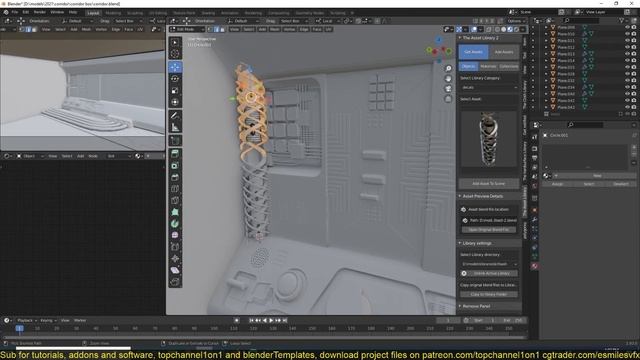The width and height of the screenshot is (640, 360).
Task: Select the Poly Build tool
Action: 175,212
